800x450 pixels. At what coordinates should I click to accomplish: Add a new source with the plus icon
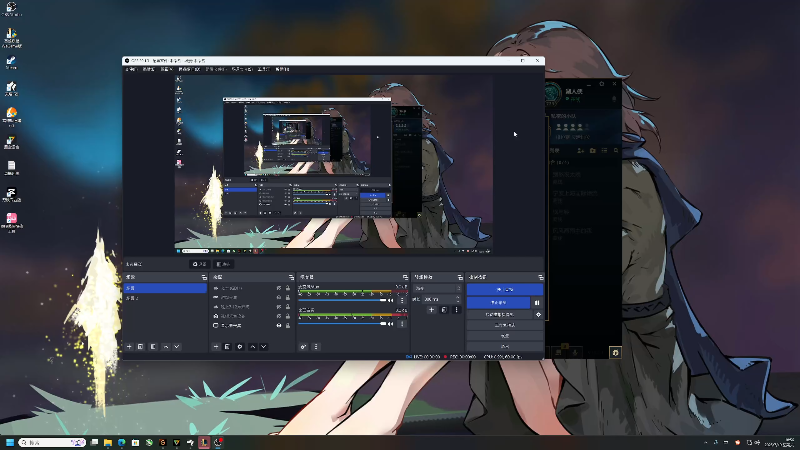point(216,346)
